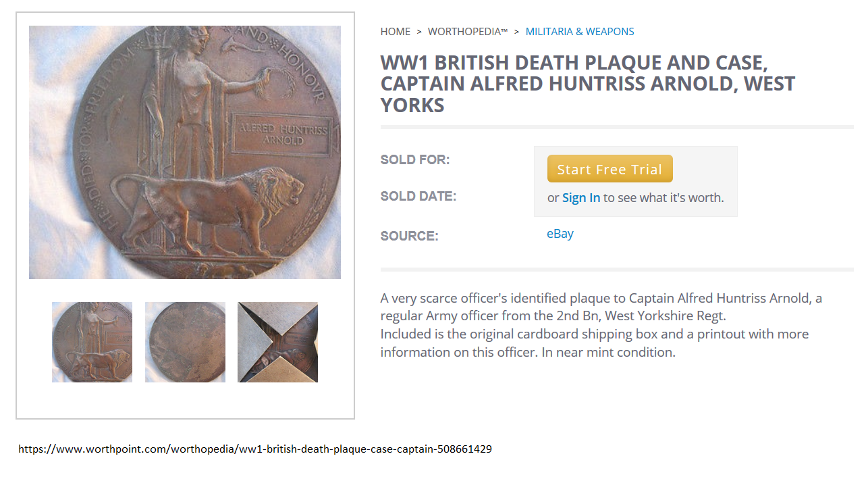
Task: Click the separator arrow after HOME
Action: pyautogui.click(x=419, y=32)
